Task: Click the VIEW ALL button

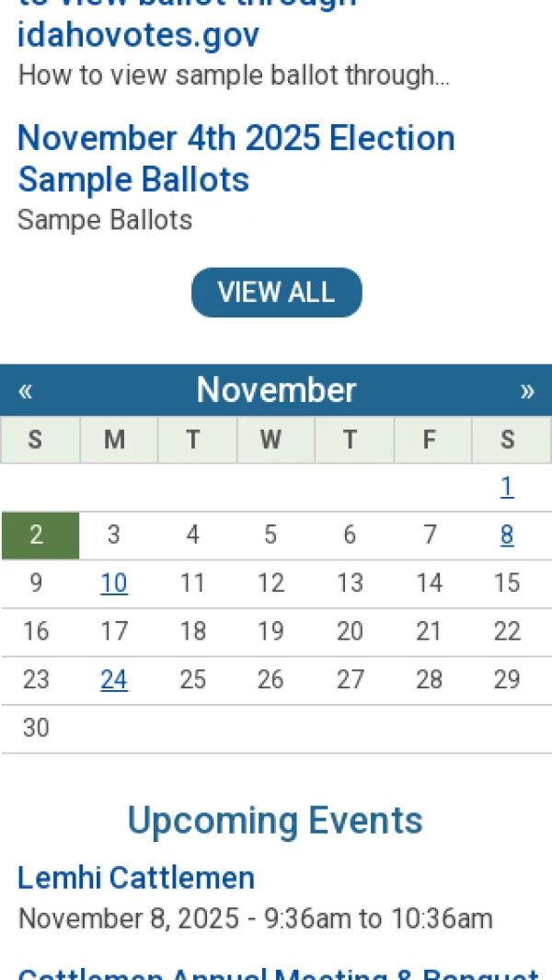Action: (276, 292)
